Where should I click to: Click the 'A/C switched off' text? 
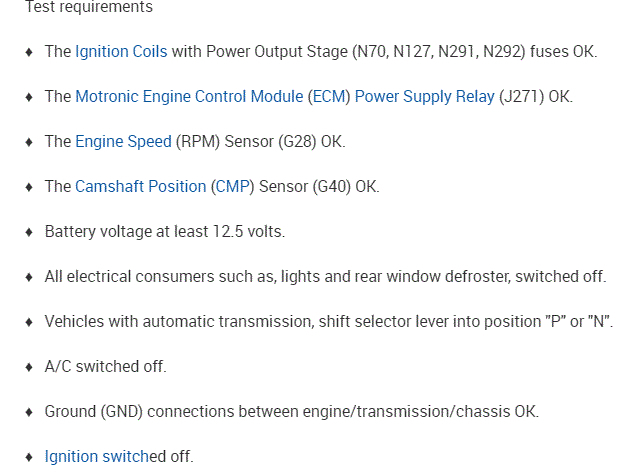(x=105, y=366)
